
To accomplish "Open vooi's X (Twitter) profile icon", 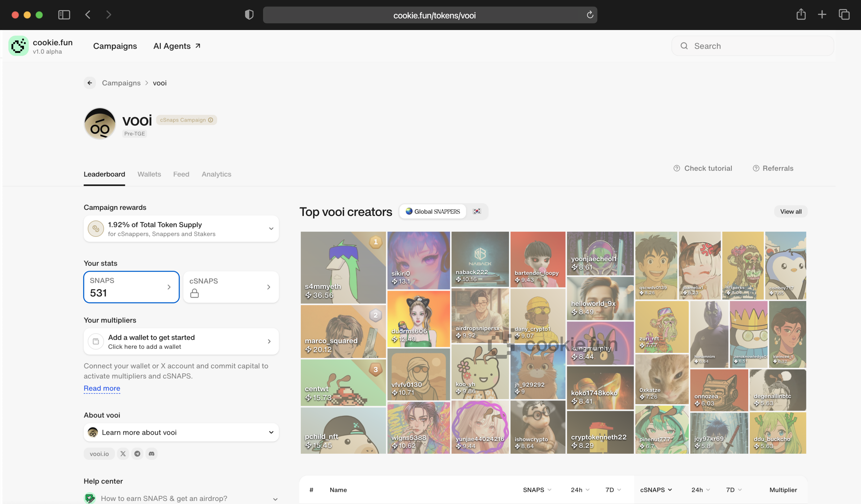I will pos(123,454).
